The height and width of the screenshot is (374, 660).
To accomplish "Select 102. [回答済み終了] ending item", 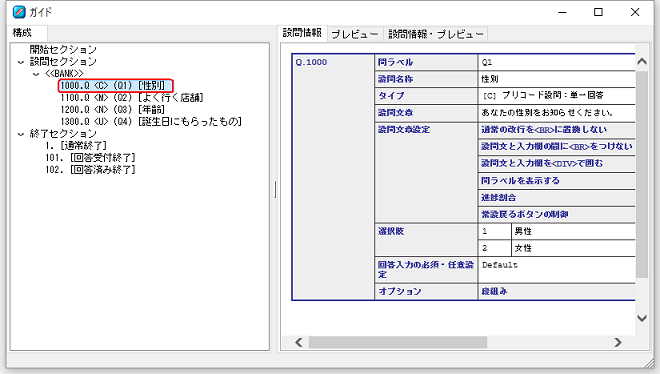I will coord(90,170).
